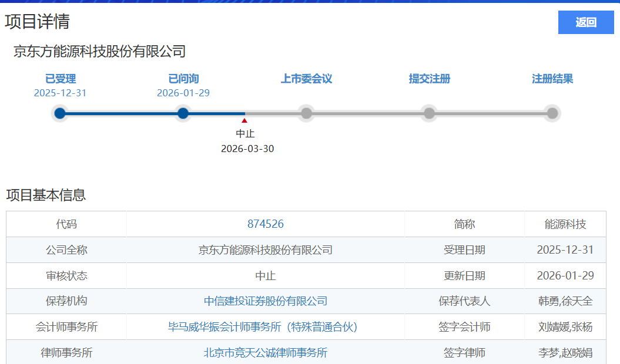Image resolution: width=620 pixels, height=364 pixels.
Task: Click the 提交注册 timeline dot
Action: (x=430, y=113)
